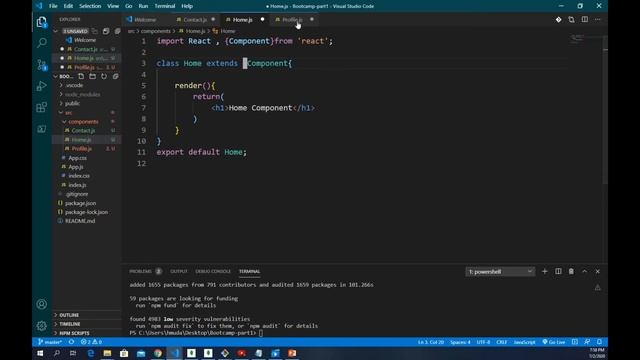Viewport: 640px width, 360px height.
Task: Click Save All in Open Editors header
Action: [106, 31]
